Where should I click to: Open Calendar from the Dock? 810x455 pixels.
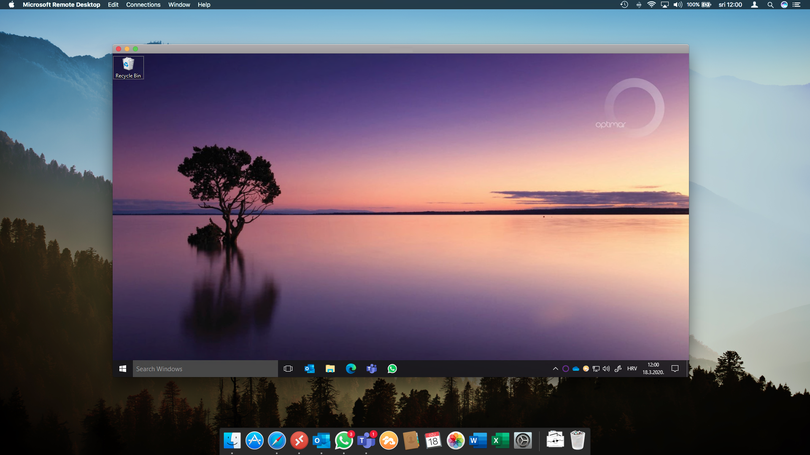pos(433,441)
